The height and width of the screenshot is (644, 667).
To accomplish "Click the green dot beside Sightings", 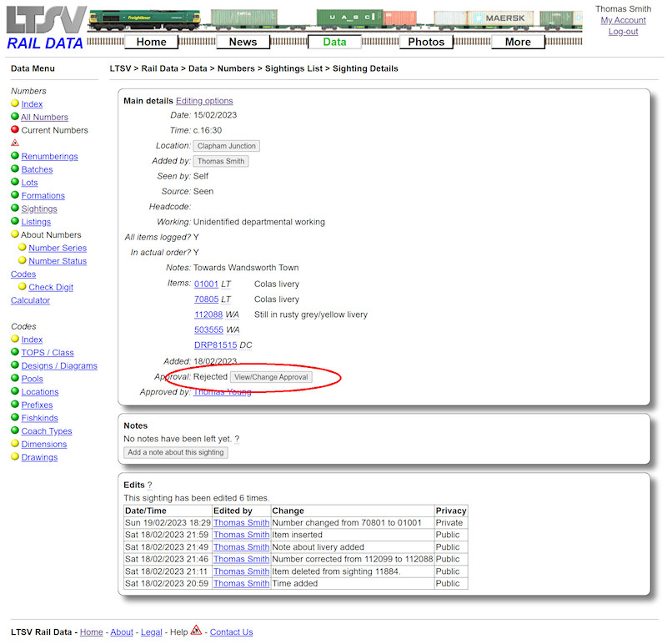I will click(14, 209).
